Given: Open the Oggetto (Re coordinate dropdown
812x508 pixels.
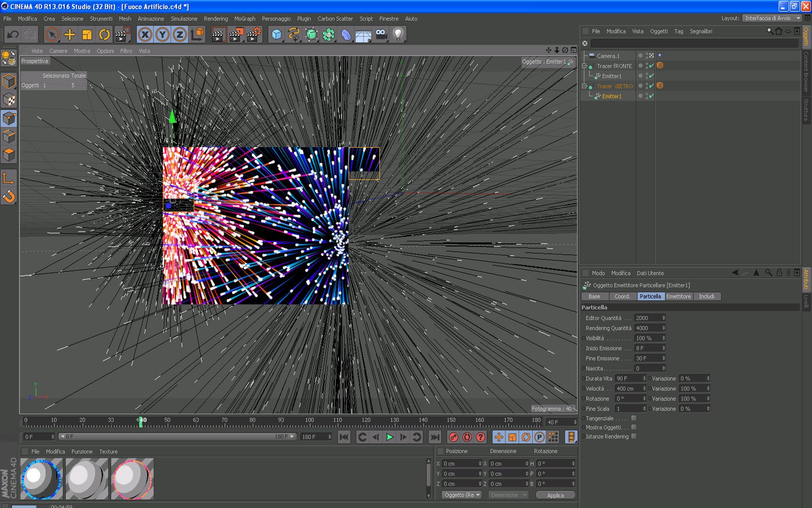Looking at the screenshot, I should tap(462, 495).
